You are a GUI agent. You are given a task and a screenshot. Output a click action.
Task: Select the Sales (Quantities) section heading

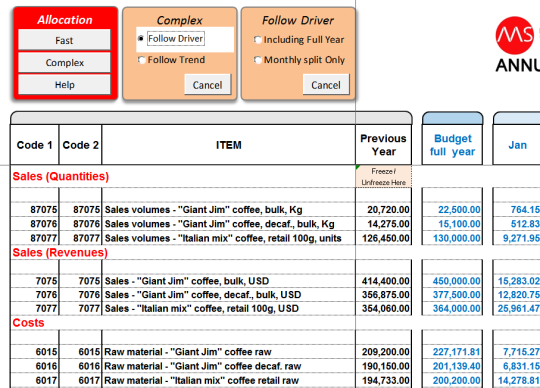tap(61, 176)
